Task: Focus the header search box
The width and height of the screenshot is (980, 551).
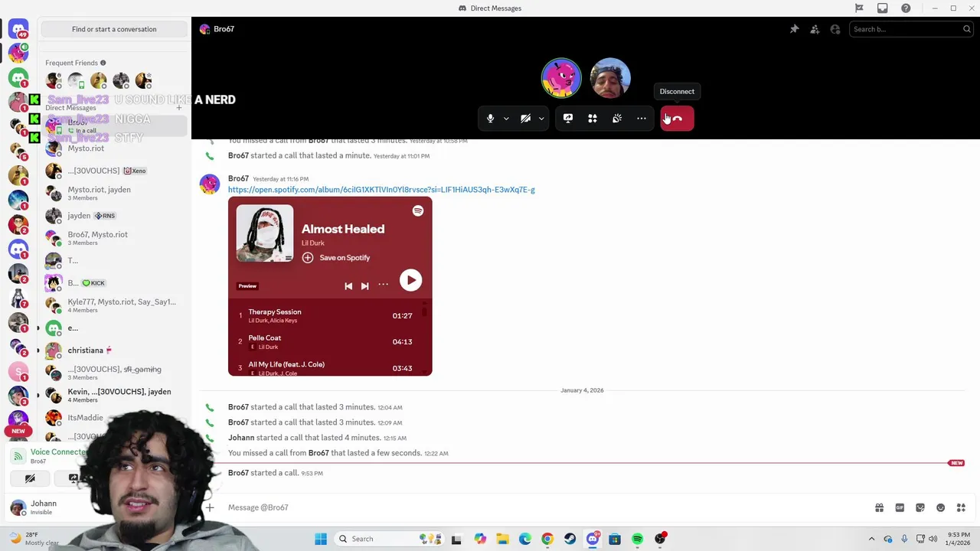Action: 911,29
